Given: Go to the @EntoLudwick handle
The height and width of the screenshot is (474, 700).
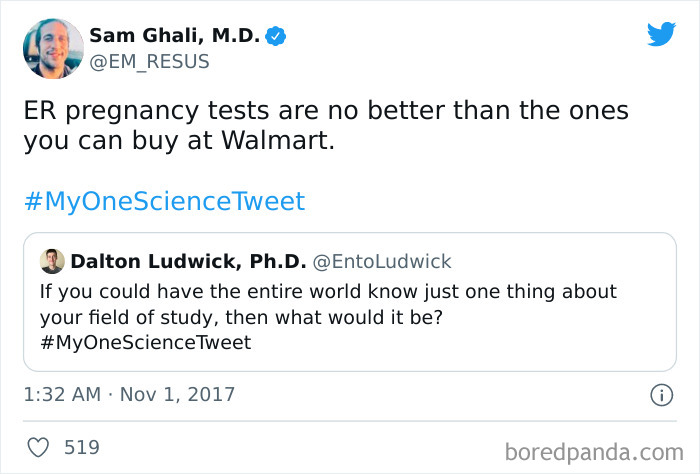Looking at the screenshot, I should point(382,262).
